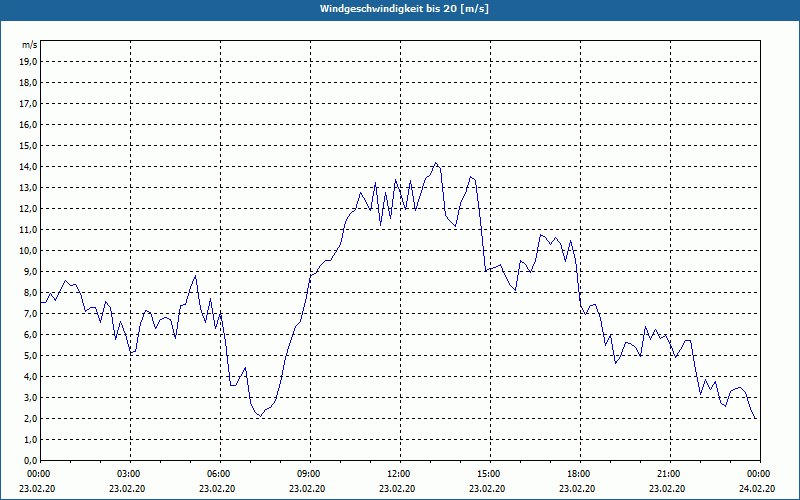Click the 21:00 time axis label

pos(670,474)
